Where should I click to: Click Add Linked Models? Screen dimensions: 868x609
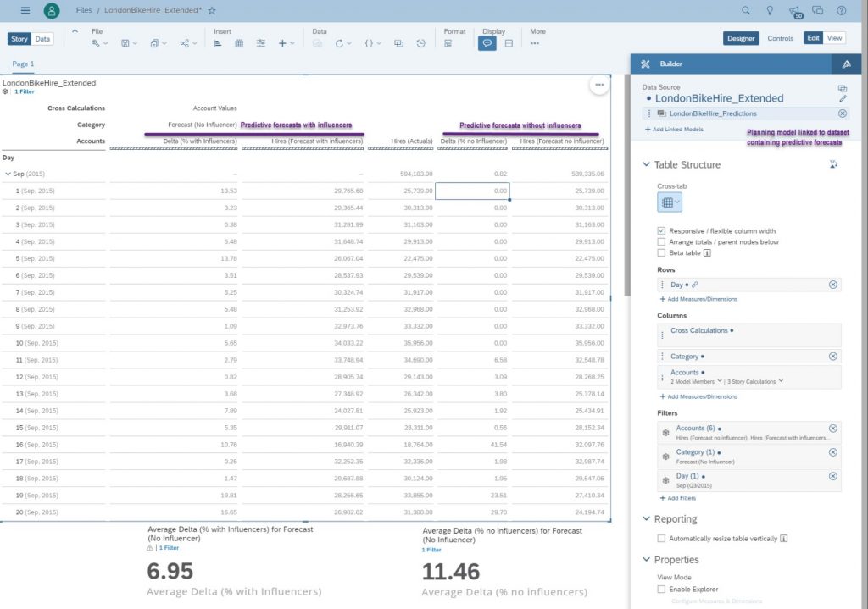click(674, 130)
